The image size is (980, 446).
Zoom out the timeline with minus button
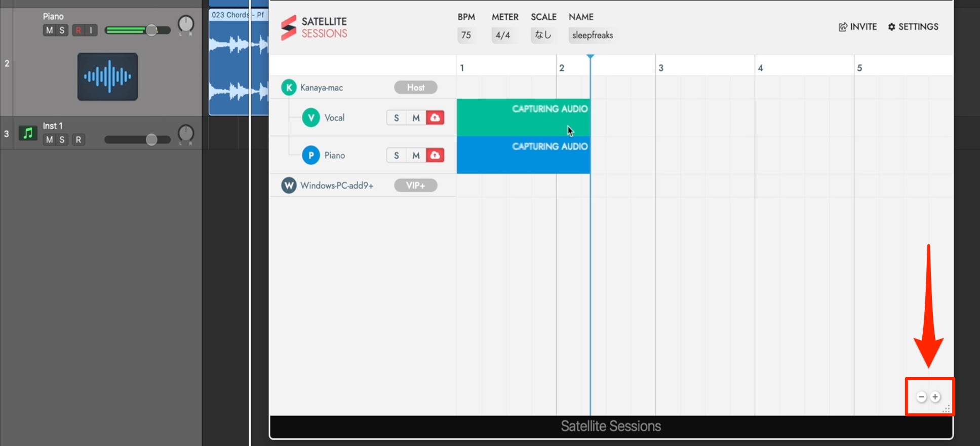point(922,397)
